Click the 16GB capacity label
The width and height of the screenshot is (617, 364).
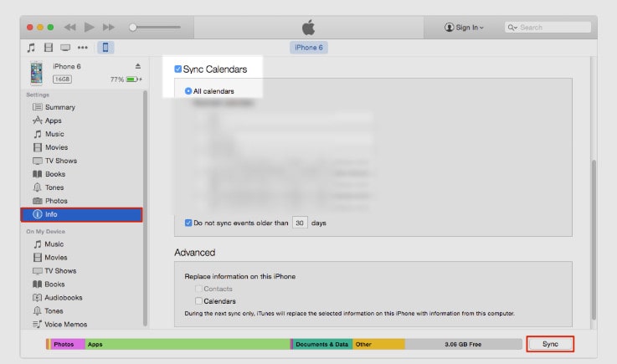tap(62, 79)
